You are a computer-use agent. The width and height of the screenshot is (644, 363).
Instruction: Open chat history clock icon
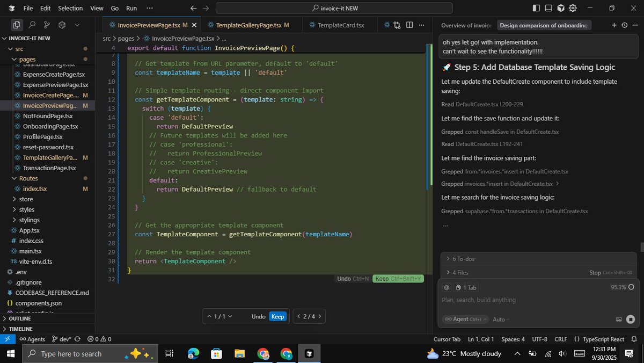pos(624,25)
